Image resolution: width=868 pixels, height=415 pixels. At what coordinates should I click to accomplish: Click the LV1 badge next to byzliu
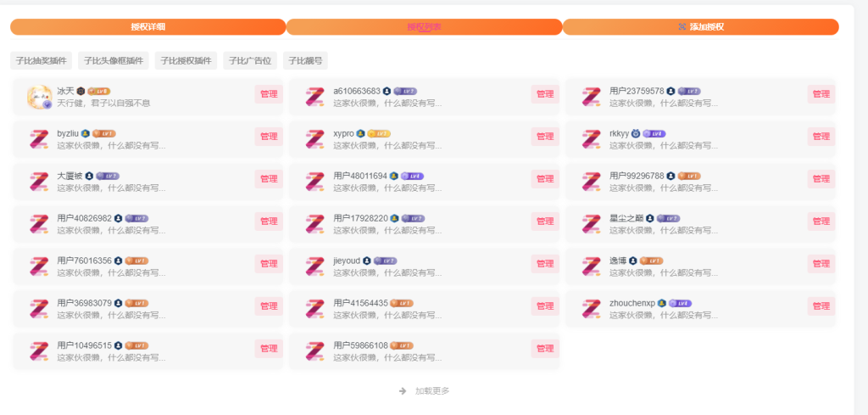pos(104,133)
